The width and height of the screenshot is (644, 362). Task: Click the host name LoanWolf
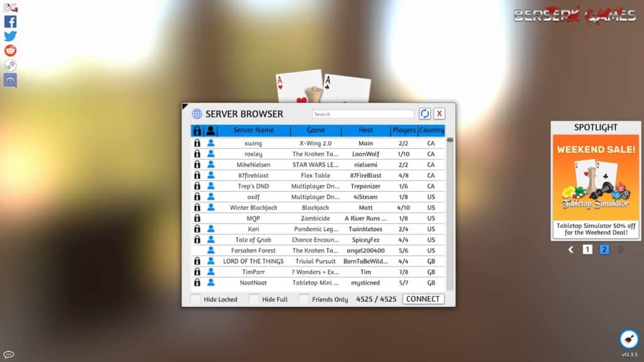point(365,154)
